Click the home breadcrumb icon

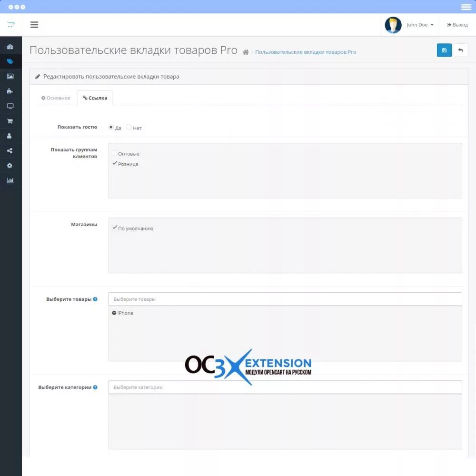coord(246,52)
